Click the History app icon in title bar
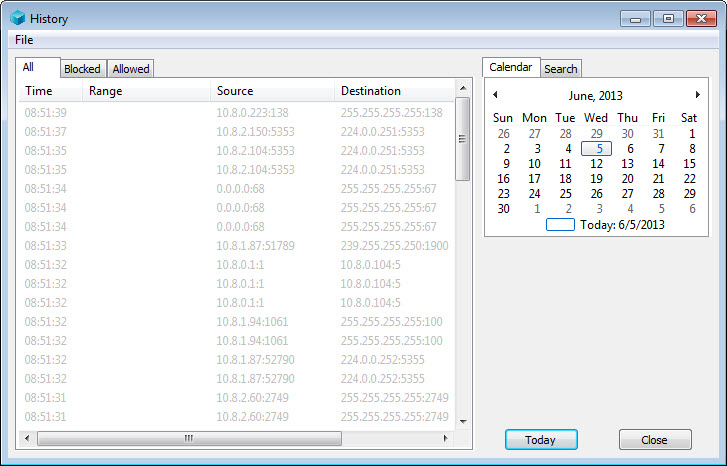This screenshot has height=466, width=727. point(17,18)
